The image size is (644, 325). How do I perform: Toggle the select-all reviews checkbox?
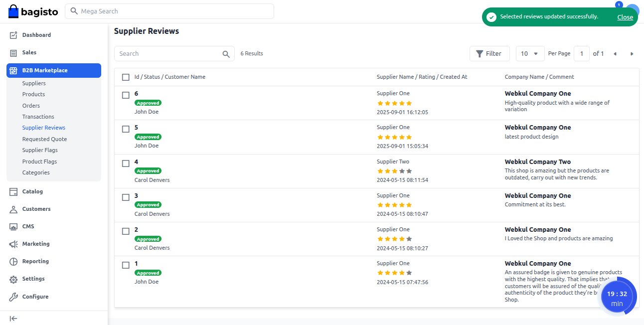[126, 77]
